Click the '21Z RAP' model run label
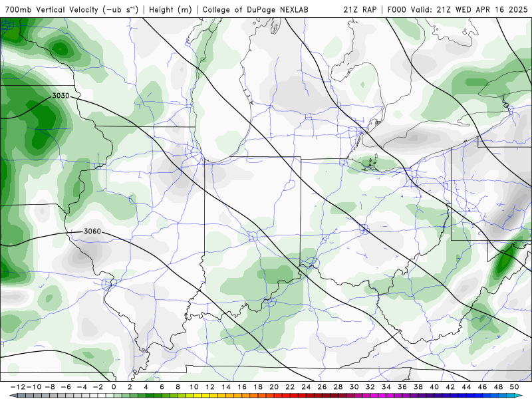Viewport: 532px width, 399px height. (360, 9)
